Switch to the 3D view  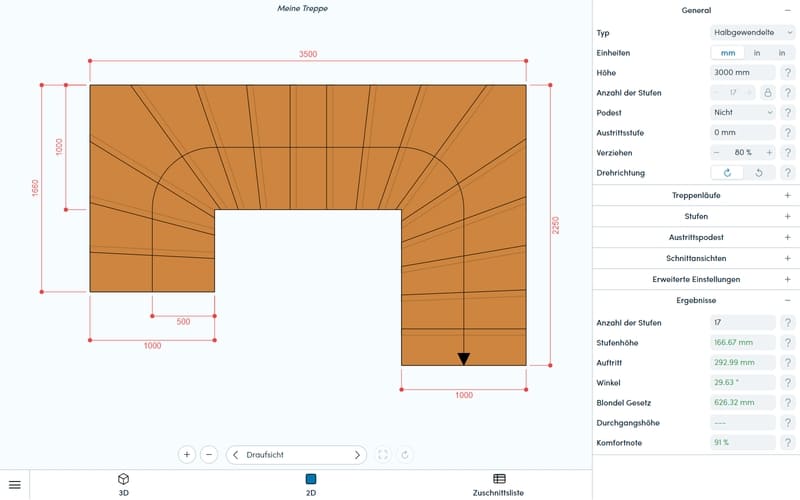[123, 484]
